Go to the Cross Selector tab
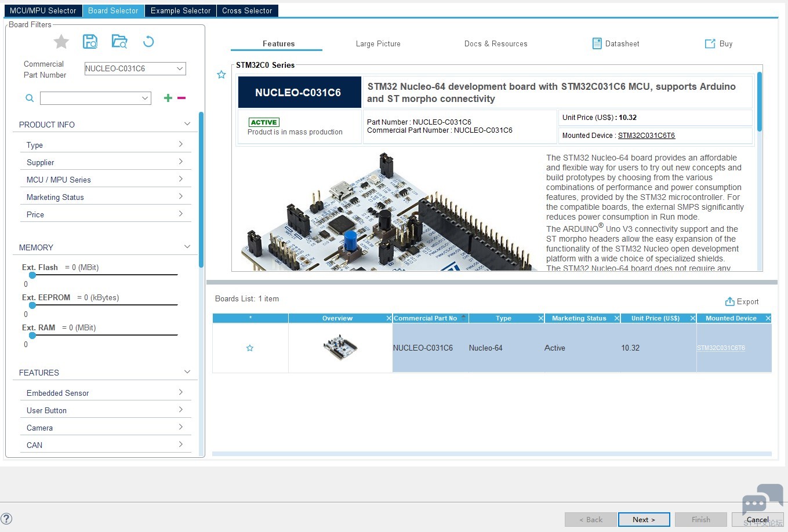Image resolution: width=788 pixels, height=532 pixels. point(247,10)
